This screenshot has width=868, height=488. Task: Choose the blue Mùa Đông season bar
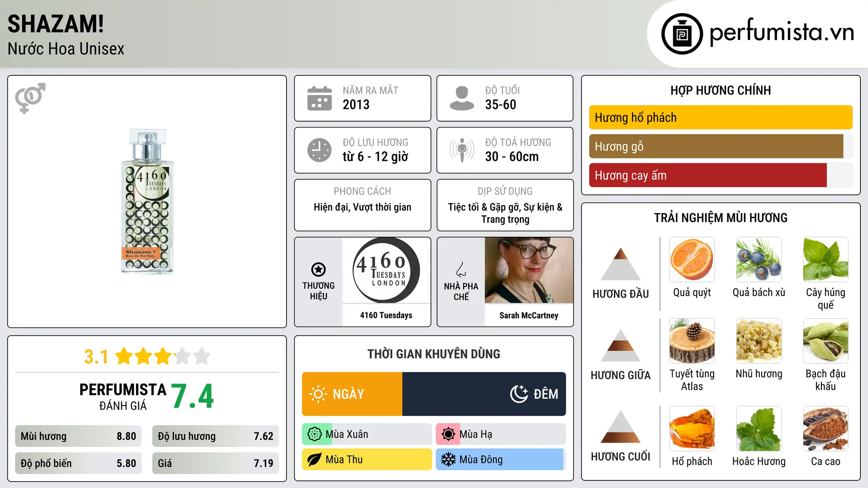coord(501,460)
